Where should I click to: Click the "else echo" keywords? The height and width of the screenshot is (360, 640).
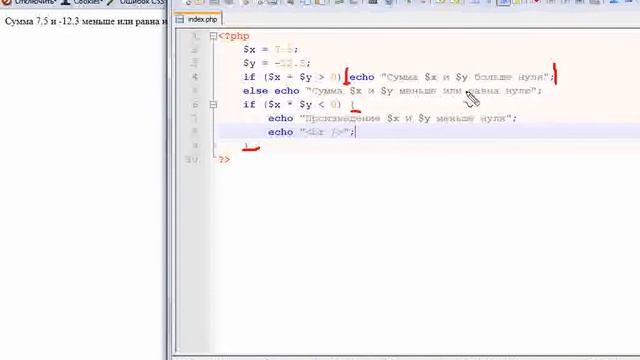tap(271, 91)
